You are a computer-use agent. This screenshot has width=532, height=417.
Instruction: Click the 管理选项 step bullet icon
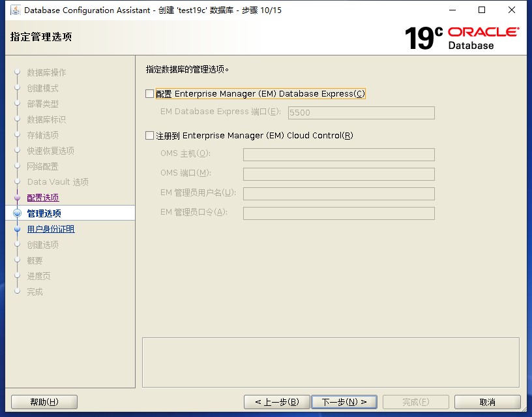tap(18, 213)
